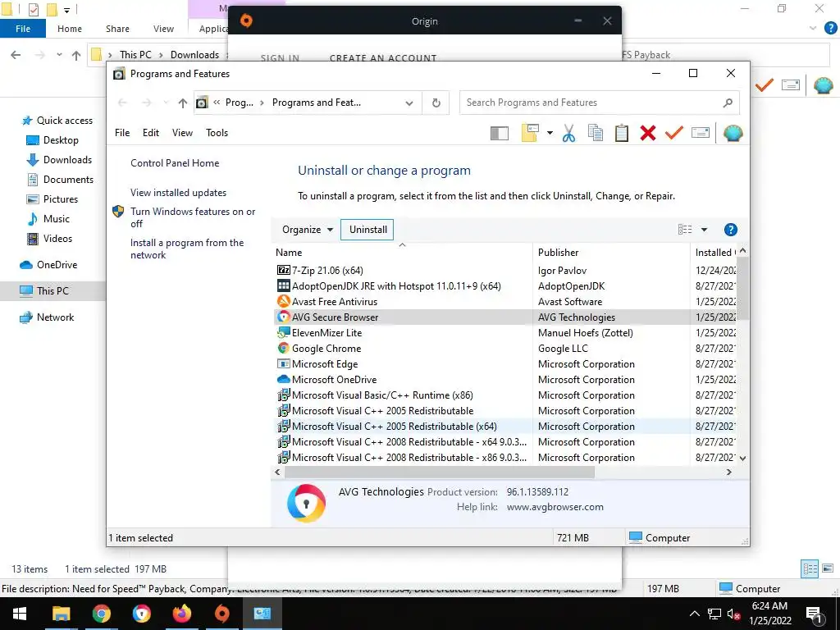
Task: Toggle the navigation pane toolbar icon
Action: 500,133
